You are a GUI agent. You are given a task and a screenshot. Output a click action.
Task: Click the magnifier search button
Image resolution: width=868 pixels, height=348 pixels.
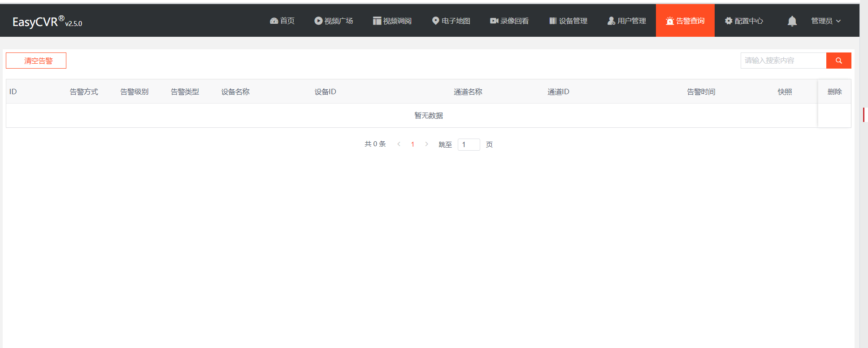tap(838, 61)
